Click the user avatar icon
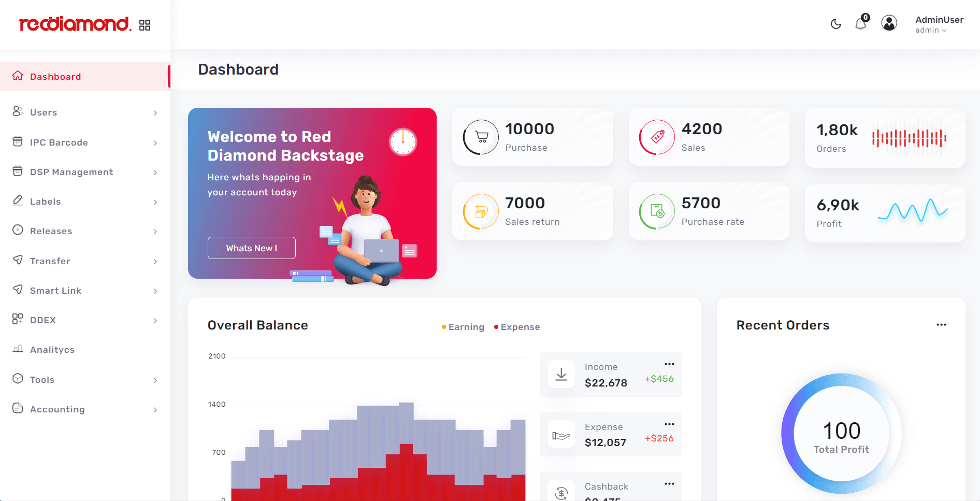 click(889, 23)
